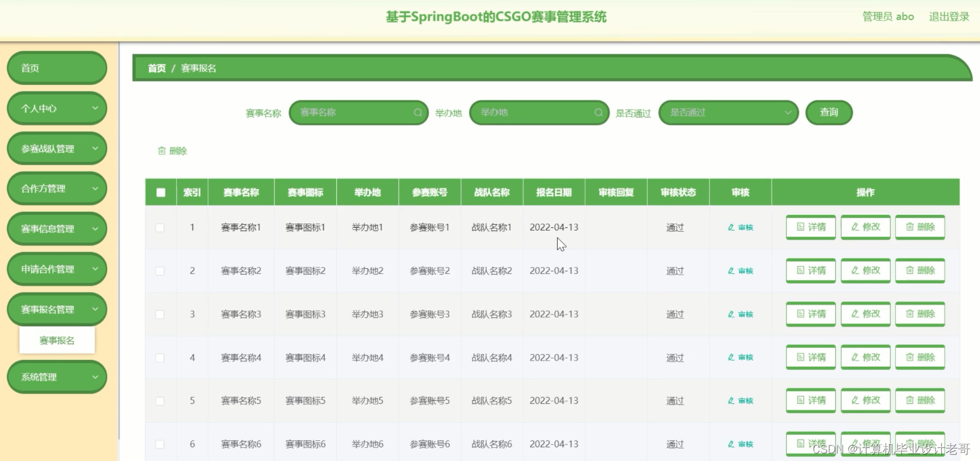
Task: Expand the 申请合作管理 sidebar menu
Action: (57, 269)
